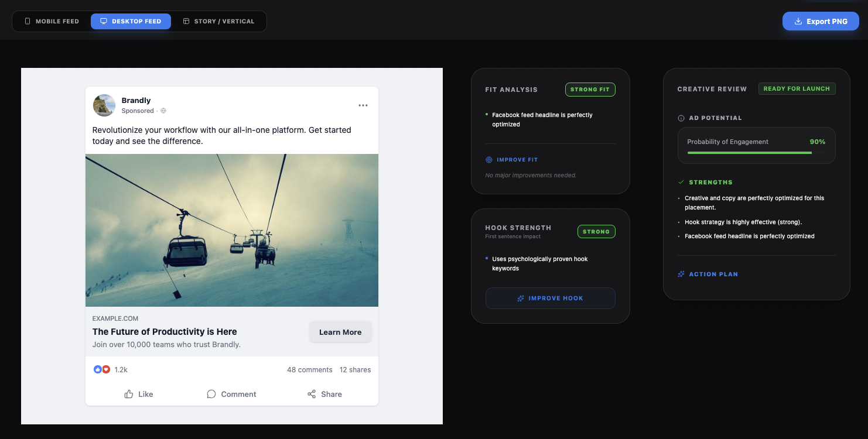
Task: Click the Brandly page name
Action: point(136,100)
